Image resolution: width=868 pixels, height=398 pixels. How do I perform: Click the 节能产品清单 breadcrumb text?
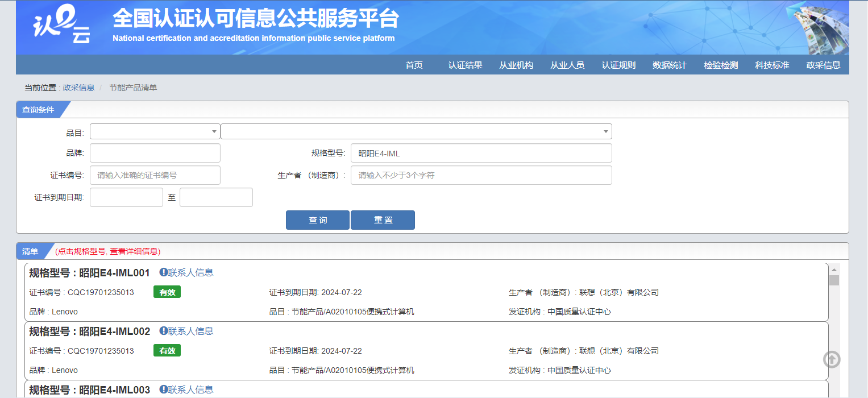click(133, 88)
